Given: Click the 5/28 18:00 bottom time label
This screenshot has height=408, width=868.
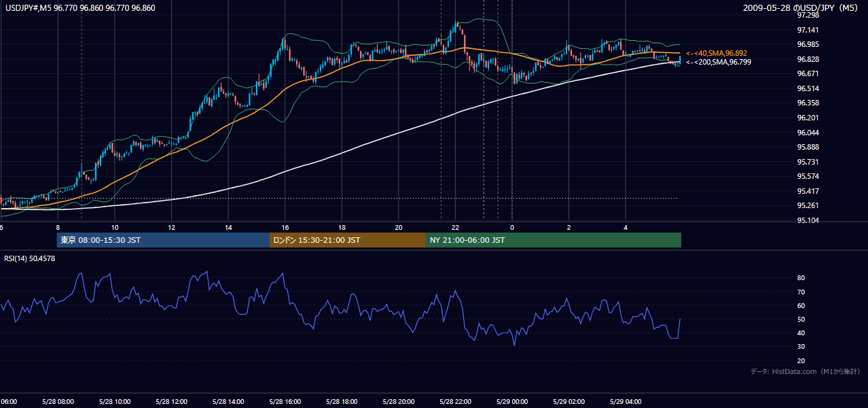Looking at the screenshot, I should pos(342,402).
